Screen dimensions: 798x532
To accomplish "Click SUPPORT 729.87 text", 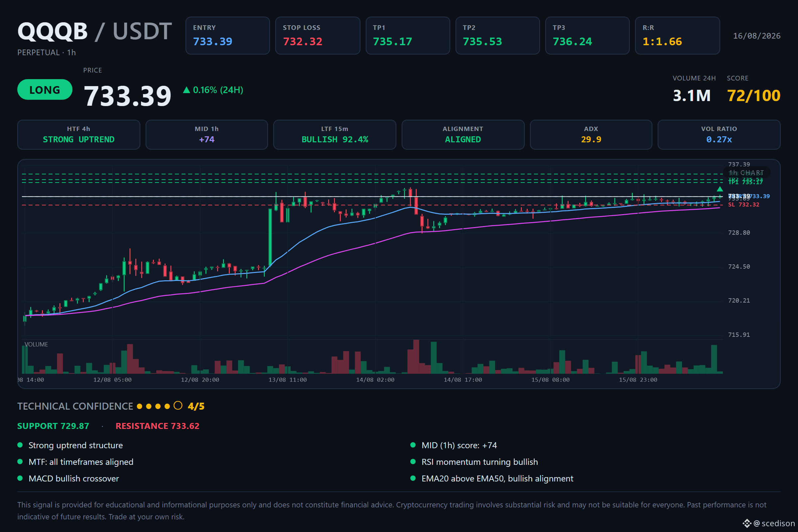I will (53, 426).
